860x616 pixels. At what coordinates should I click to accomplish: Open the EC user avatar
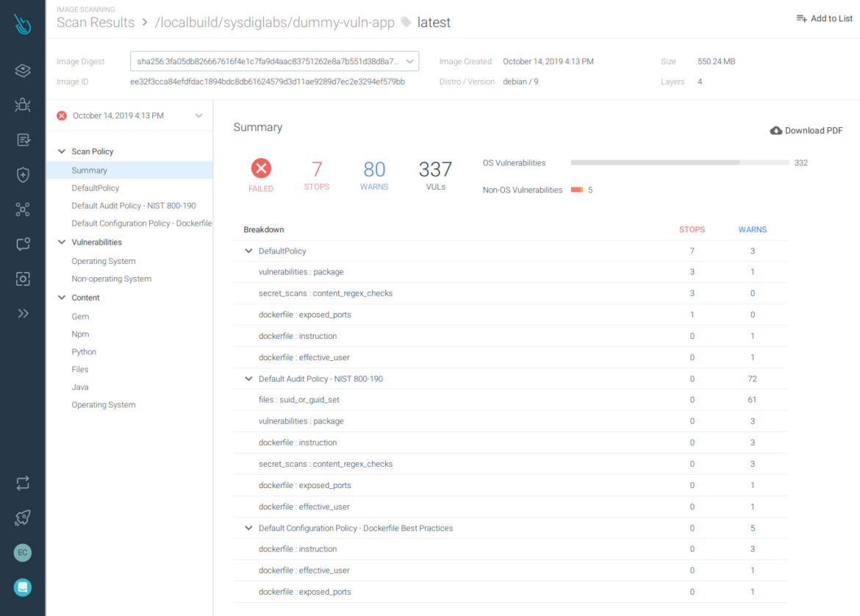coord(23,552)
